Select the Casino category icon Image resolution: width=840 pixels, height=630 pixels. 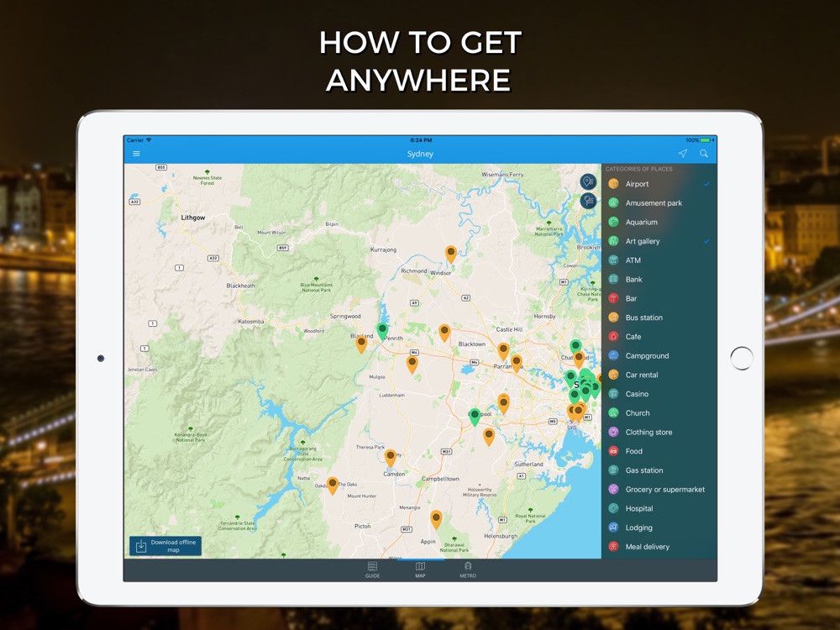coord(614,394)
